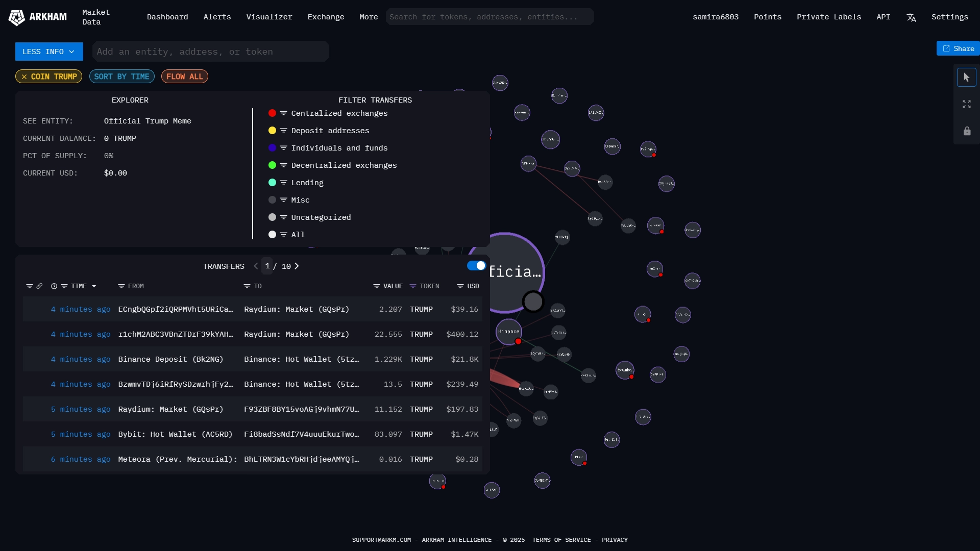Image resolution: width=980 pixels, height=551 pixels.
Task: Select the cursor pointer tool
Action: 966,78
